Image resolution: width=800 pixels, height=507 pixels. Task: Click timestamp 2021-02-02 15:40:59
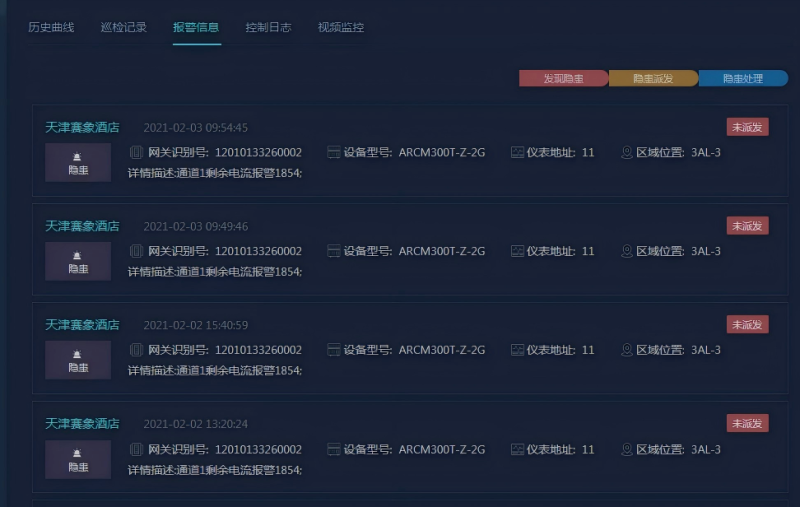coord(195,325)
